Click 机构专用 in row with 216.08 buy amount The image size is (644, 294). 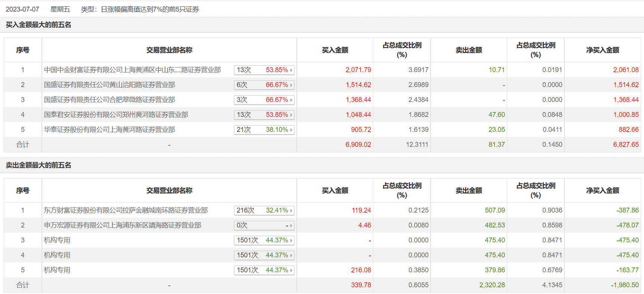(57, 270)
